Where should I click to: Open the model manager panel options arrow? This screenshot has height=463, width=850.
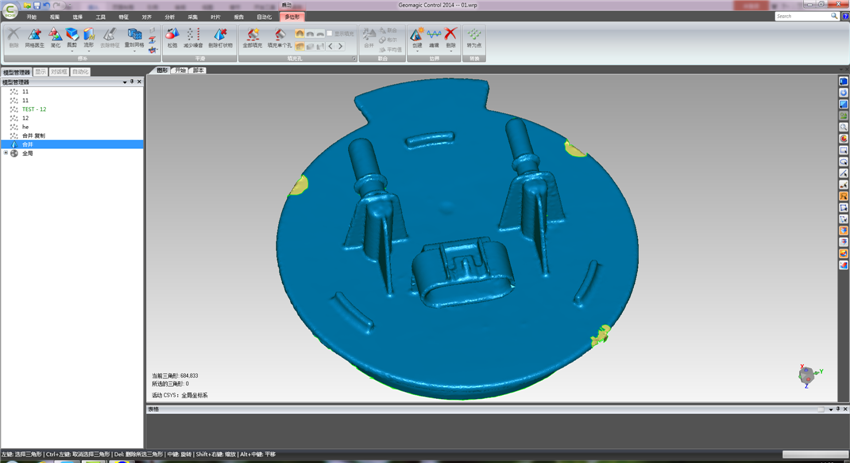124,82
